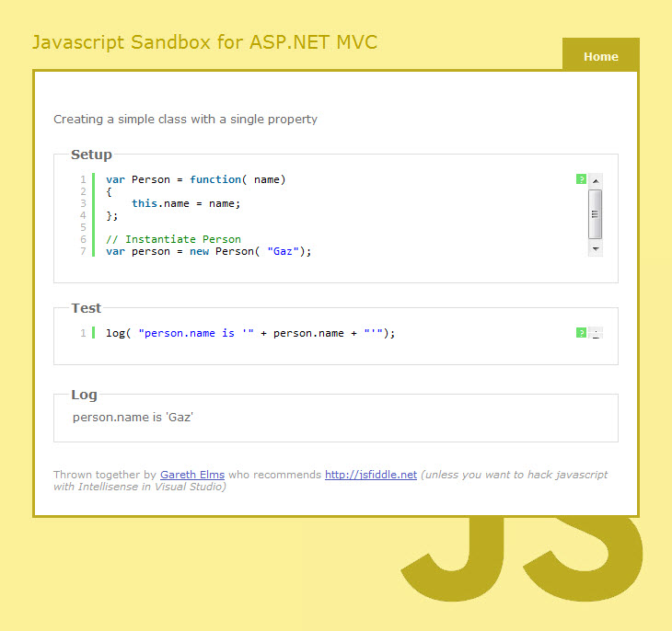Click the page title Javascript Sandbox for ASP.NET MVC
The height and width of the screenshot is (631, 672).
point(205,42)
